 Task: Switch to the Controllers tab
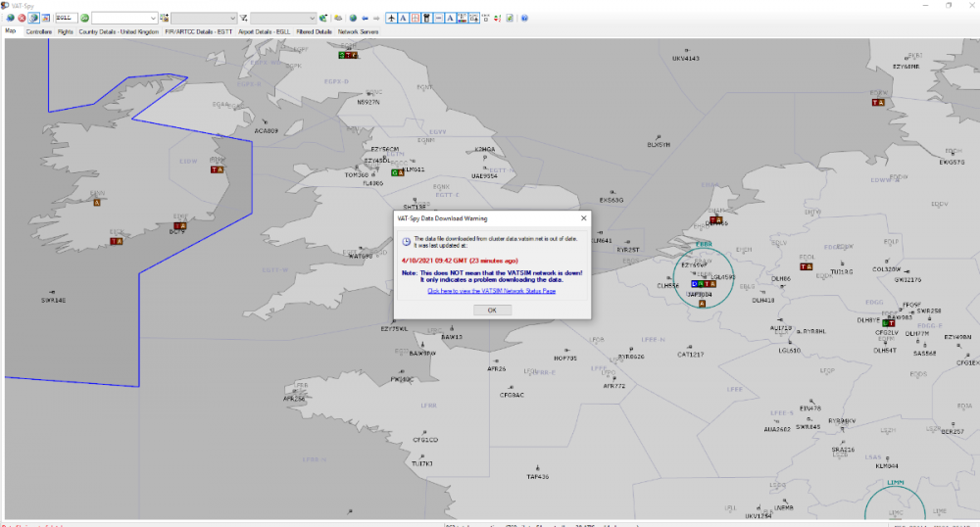(x=39, y=32)
